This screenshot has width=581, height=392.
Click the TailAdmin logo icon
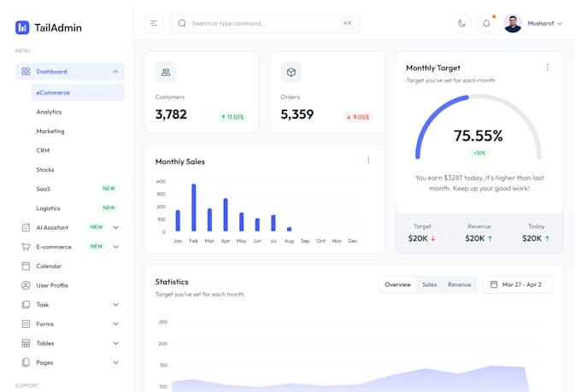coord(22,27)
